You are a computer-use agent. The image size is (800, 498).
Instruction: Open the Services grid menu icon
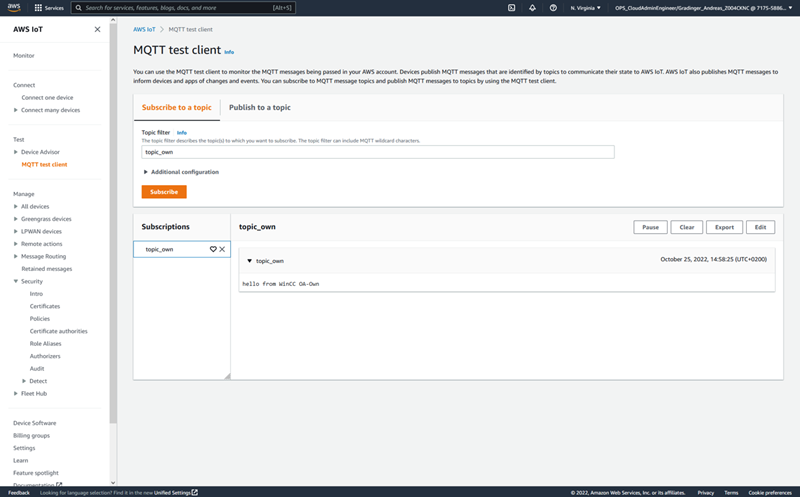tap(38, 7)
